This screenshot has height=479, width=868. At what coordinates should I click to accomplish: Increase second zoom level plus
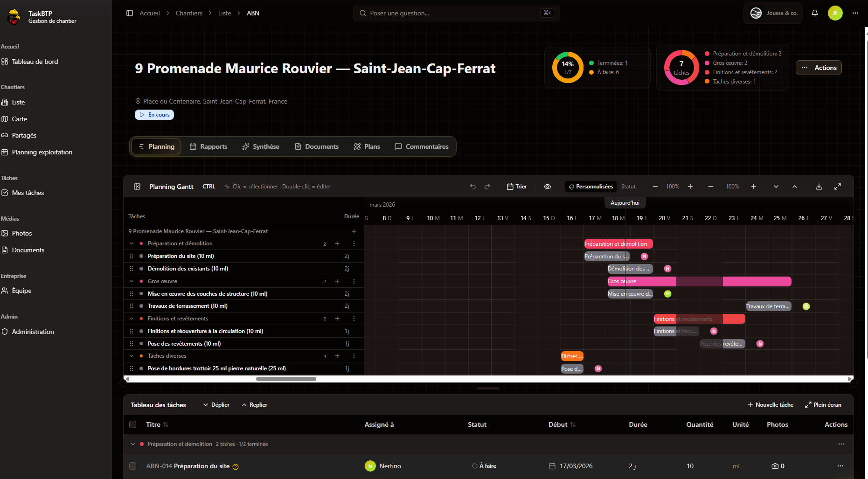click(753, 187)
